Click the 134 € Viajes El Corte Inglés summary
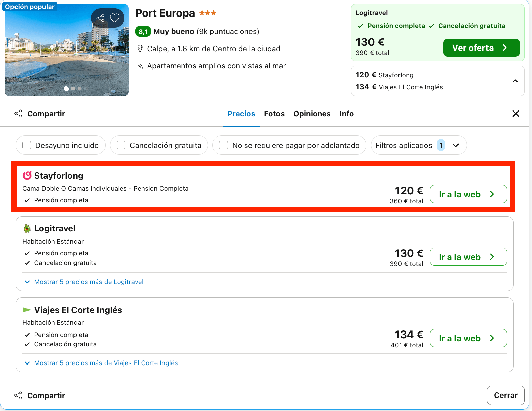Viewport: 532px width, 411px height. pyautogui.click(x=399, y=87)
